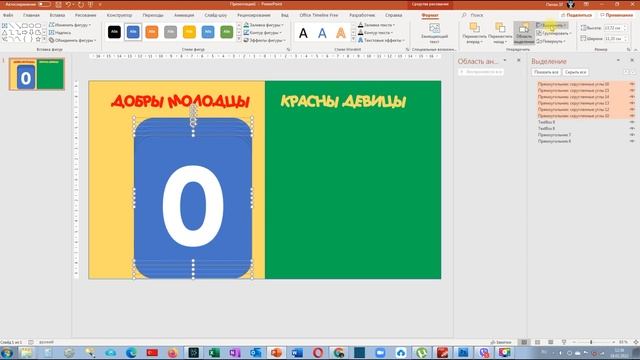Select the КРАСНЫ ДЕВИЦЫ title text
This screenshot has width=640, height=360.
click(343, 101)
